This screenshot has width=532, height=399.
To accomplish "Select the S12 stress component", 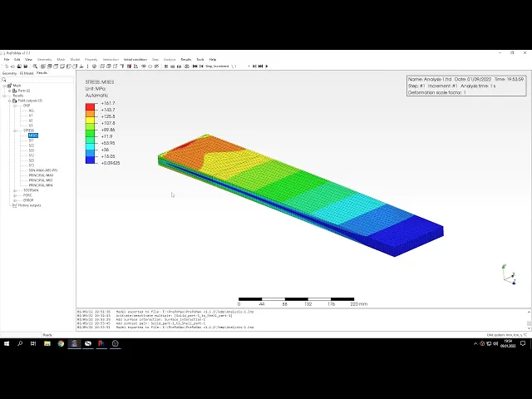I will click(32, 155).
